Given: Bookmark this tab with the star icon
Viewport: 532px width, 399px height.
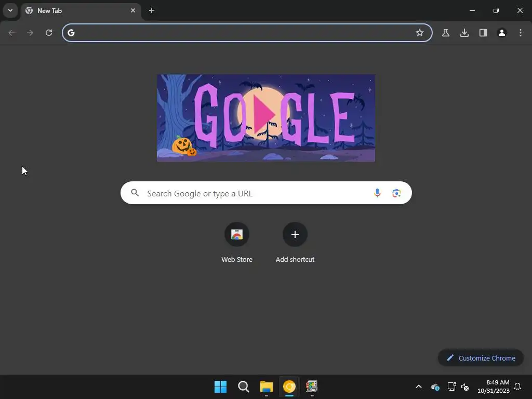Looking at the screenshot, I should point(420,33).
